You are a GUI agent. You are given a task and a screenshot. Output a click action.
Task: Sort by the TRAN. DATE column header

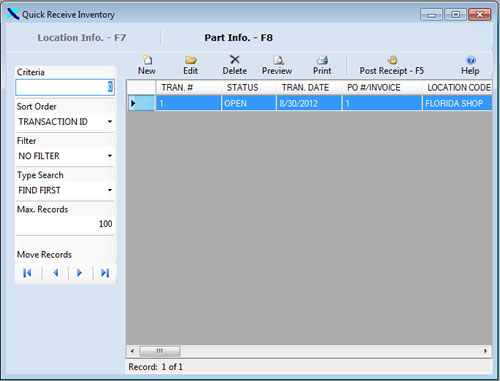(x=309, y=87)
